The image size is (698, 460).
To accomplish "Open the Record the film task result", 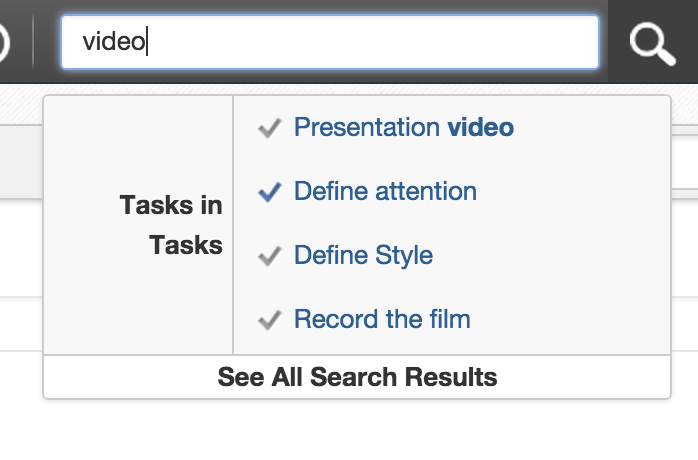I will [382, 319].
